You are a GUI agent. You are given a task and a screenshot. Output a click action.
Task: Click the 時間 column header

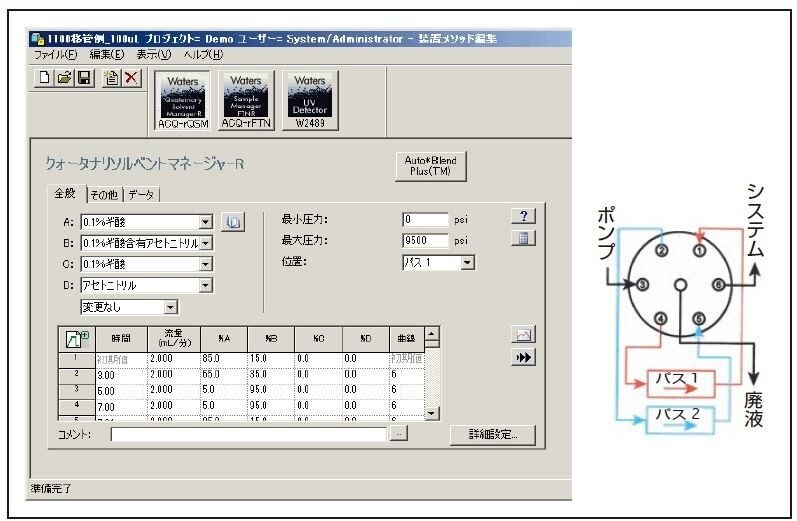tap(121, 339)
